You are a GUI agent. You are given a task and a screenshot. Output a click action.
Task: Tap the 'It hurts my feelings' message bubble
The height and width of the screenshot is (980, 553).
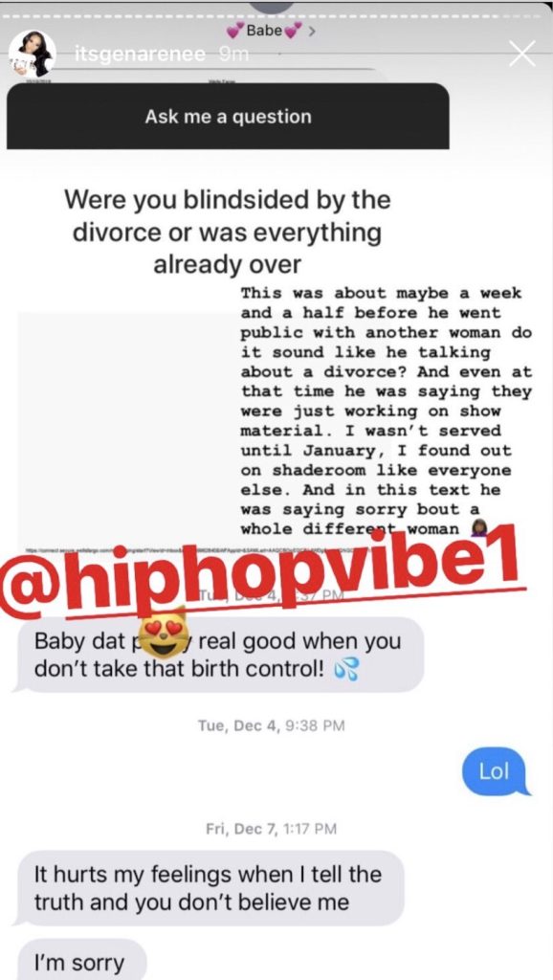[x=209, y=888]
